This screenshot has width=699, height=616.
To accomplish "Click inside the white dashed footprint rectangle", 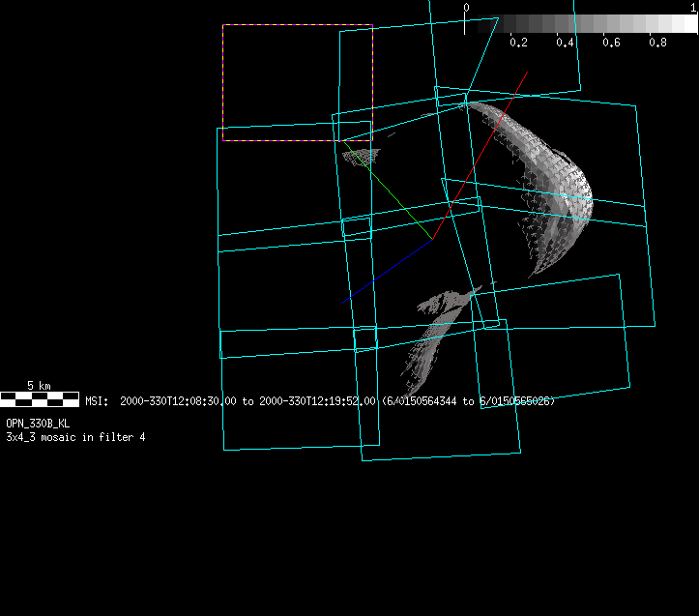I will (290, 77).
